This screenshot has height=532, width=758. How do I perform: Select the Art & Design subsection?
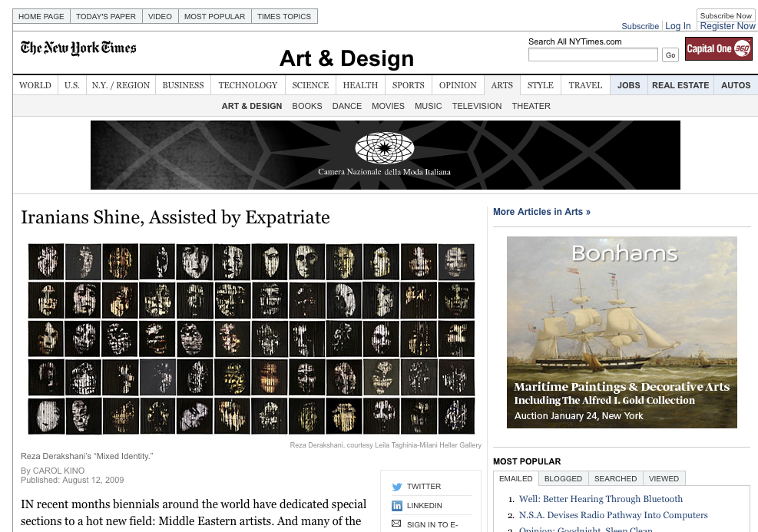click(252, 106)
